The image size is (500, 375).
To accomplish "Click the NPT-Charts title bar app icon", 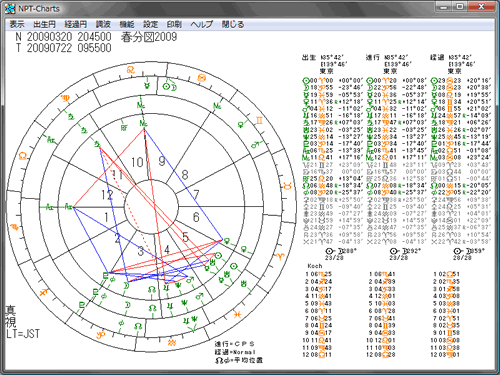I will pyautogui.click(x=10, y=9).
